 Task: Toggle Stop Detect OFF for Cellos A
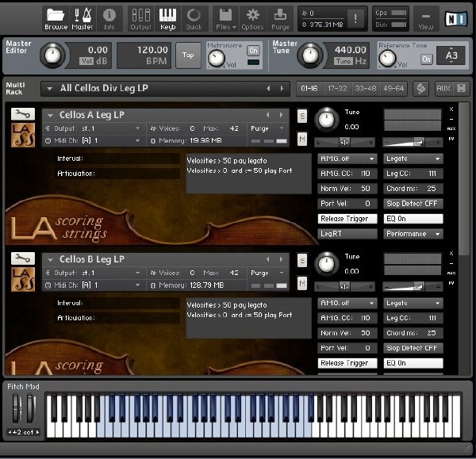(x=413, y=204)
